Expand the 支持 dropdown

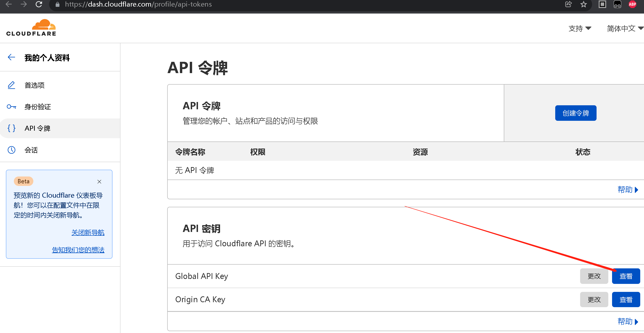[x=580, y=28]
